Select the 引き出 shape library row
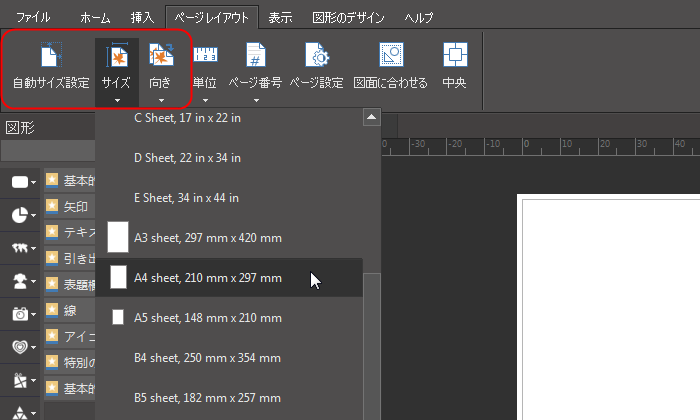 point(70,258)
